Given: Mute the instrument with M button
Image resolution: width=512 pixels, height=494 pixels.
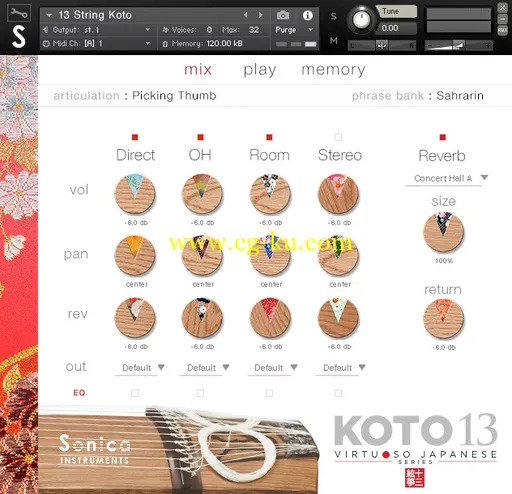Looking at the screenshot, I should click(334, 41).
